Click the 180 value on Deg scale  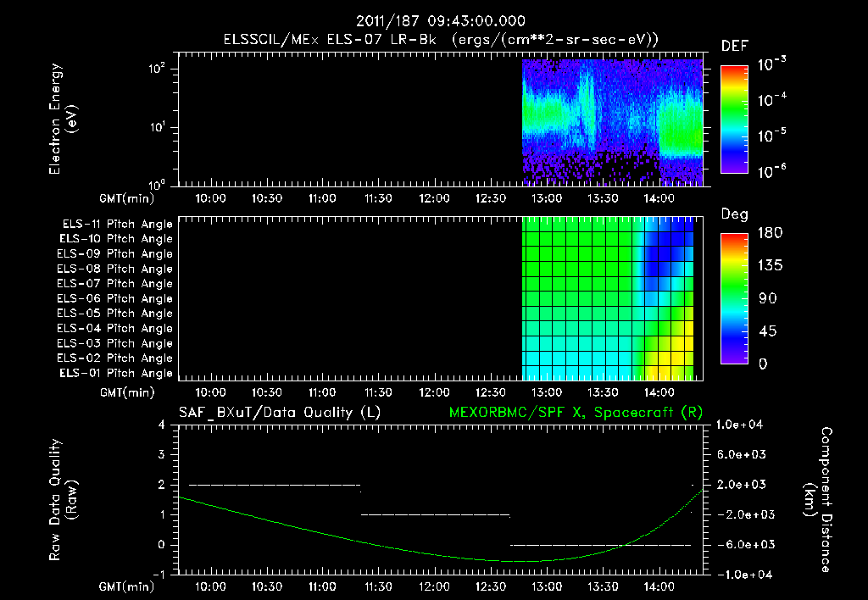(x=770, y=232)
